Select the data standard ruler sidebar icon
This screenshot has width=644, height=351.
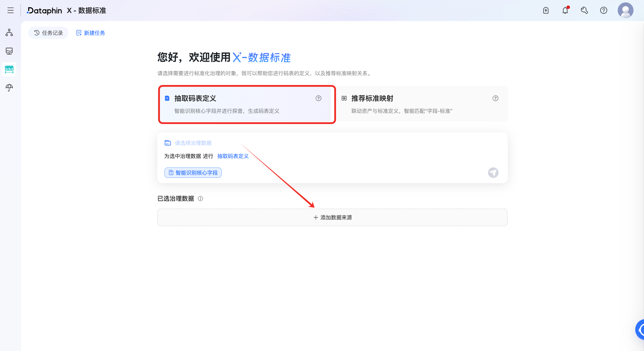click(9, 69)
